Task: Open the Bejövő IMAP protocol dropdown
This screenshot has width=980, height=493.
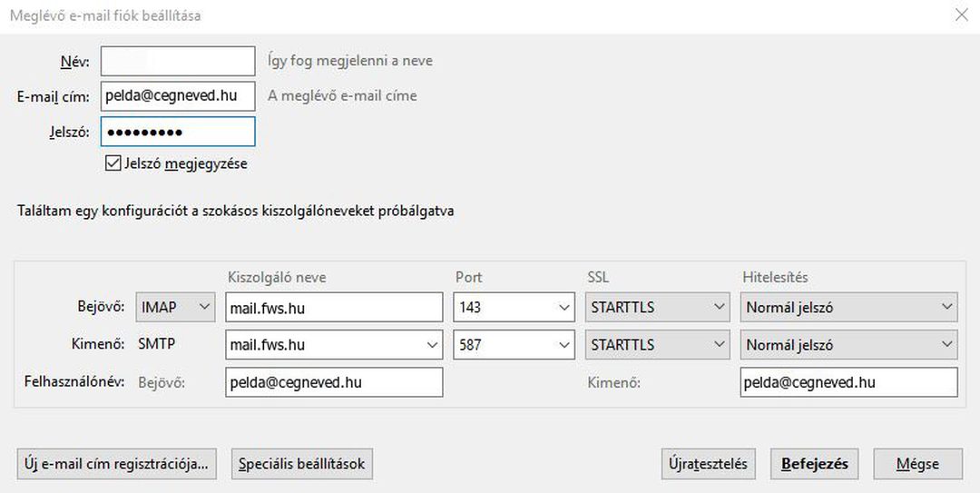Action: tap(176, 307)
